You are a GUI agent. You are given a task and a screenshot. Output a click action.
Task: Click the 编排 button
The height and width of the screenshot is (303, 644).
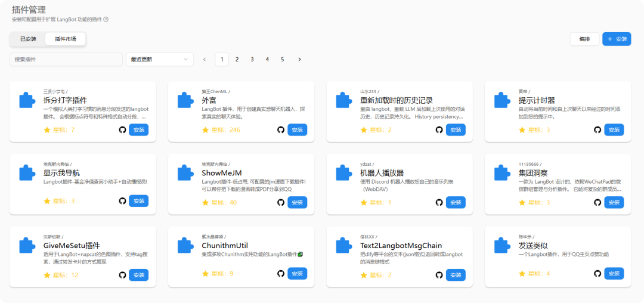584,39
